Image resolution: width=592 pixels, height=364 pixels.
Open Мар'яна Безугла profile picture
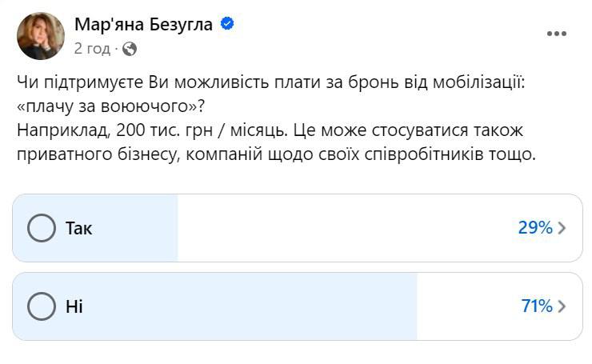[x=40, y=36]
